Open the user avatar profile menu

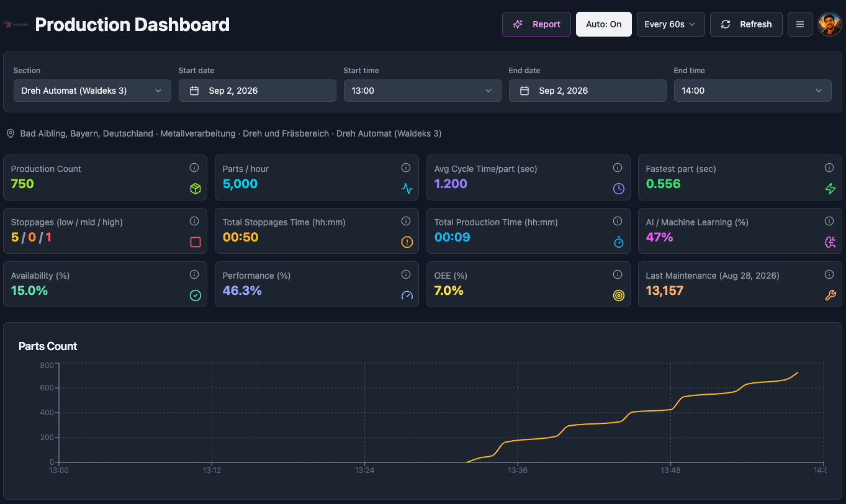830,24
